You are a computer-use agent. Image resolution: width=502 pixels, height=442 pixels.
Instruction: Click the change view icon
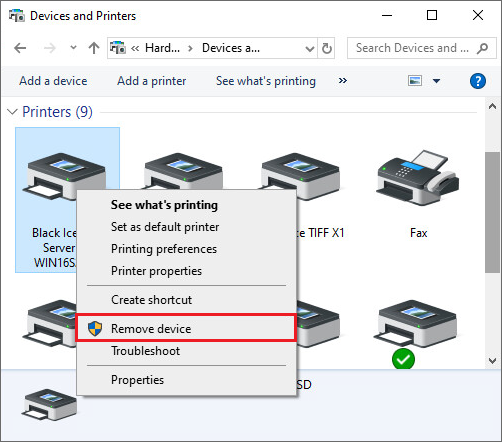point(415,81)
